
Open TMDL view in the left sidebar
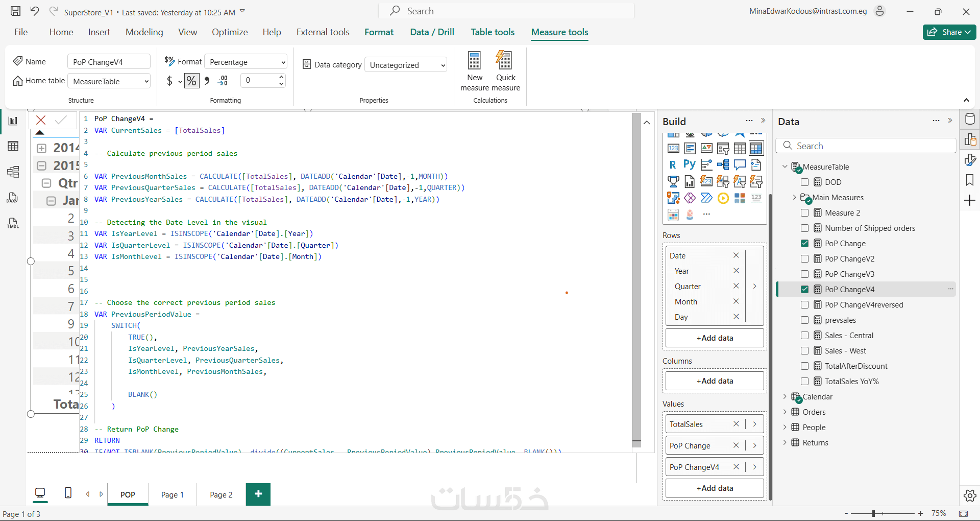[13, 223]
